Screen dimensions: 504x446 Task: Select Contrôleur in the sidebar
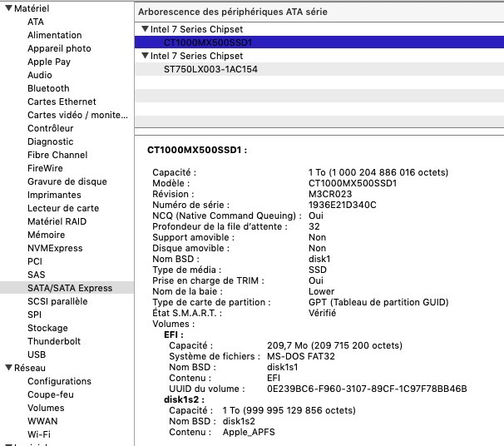click(x=51, y=128)
